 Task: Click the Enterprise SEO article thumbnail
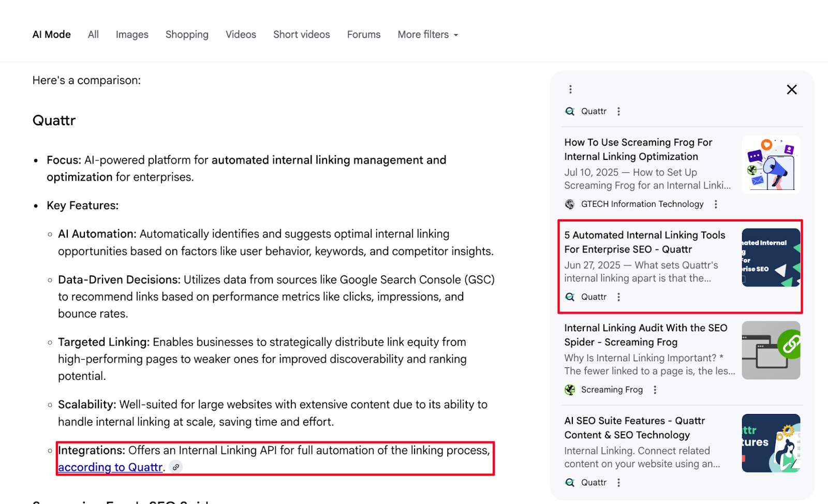(771, 257)
